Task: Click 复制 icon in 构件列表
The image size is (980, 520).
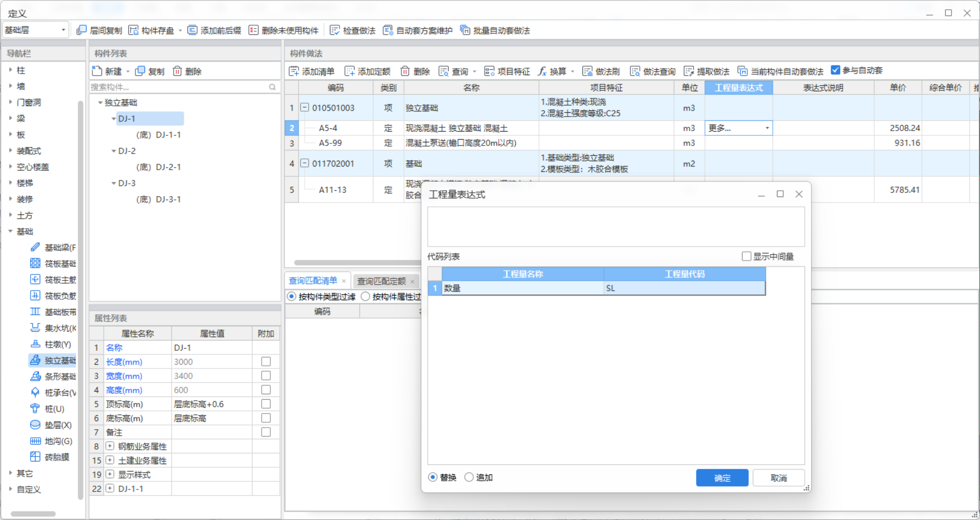Action: click(140, 71)
